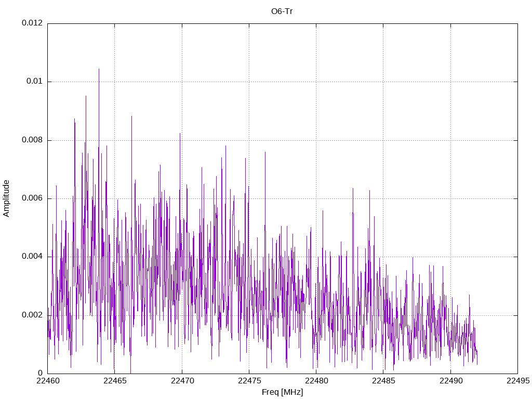Click the plot title O6-Tr
This screenshot has height=399, width=532.
pyautogui.click(x=282, y=11)
